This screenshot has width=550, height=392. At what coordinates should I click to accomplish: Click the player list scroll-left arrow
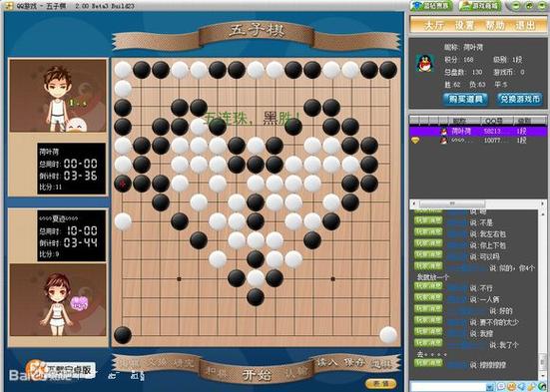tap(414, 203)
